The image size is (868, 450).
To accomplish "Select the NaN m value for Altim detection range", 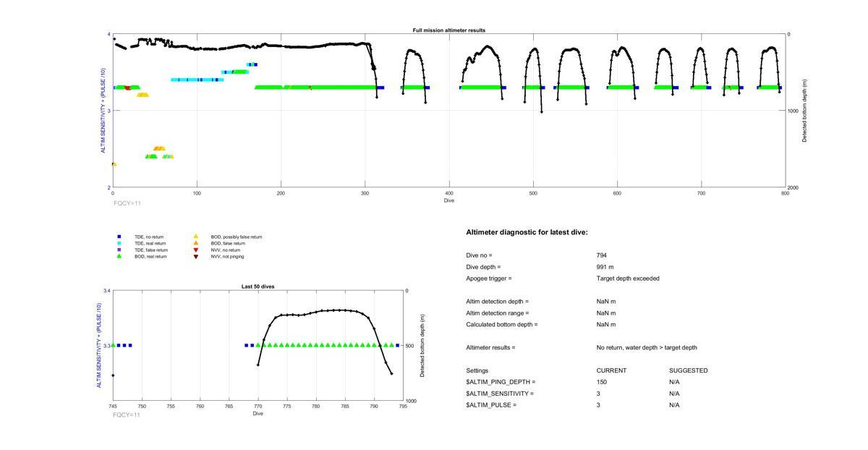I will 606,313.
